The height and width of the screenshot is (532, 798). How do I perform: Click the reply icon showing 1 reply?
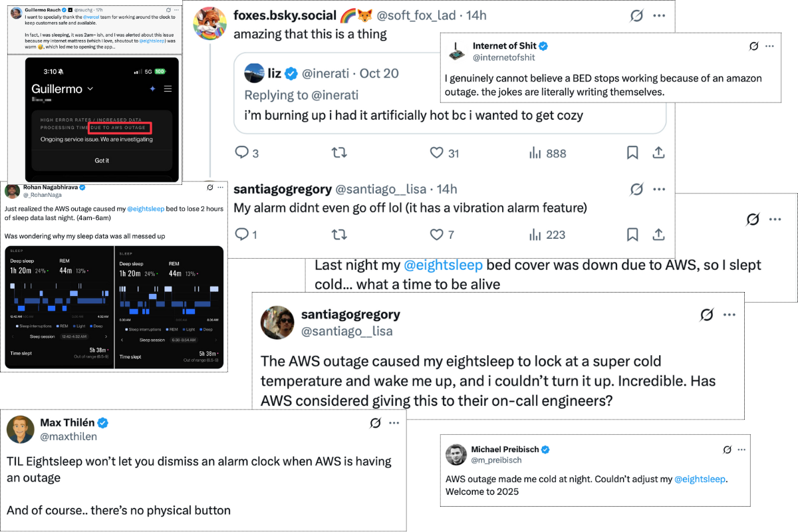coord(242,234)
